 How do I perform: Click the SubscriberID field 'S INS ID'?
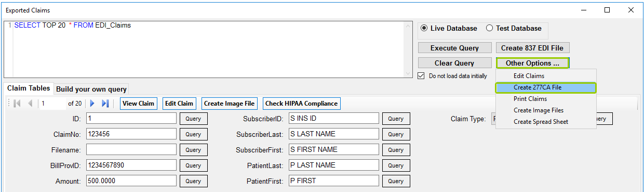(x=333, y=118)
